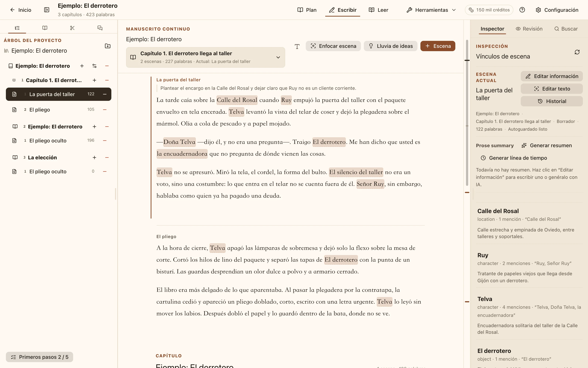Screen dimensions: 588x368
Task: Refresh the Vínculos de escena inspection
Action: click(x=577, y=52)
